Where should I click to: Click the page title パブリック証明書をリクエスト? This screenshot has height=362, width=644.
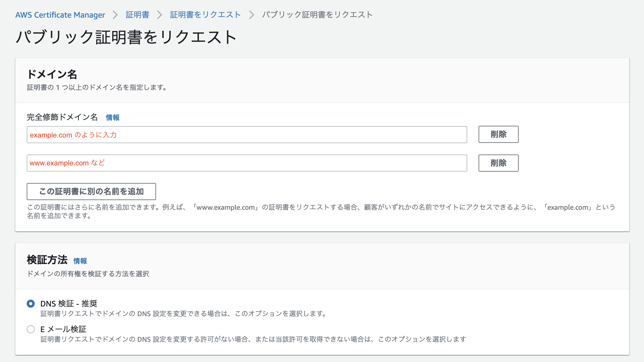tap(126, 37)
